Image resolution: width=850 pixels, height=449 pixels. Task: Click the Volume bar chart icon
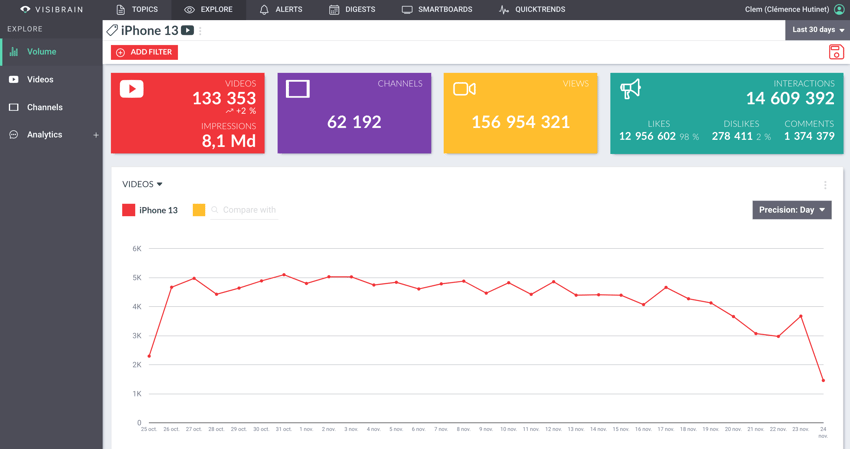click(x=14, y=52)
